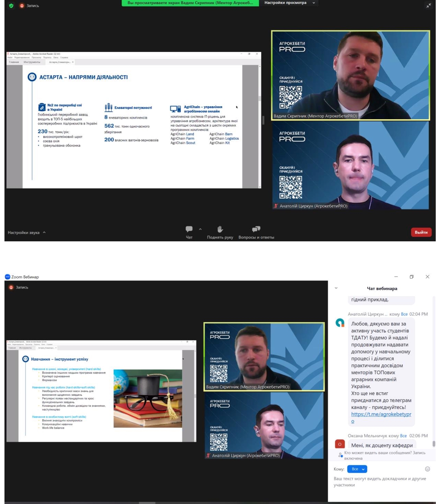This screenshot has width=444, height=504.
Task: Click the Главная tab of the Acrobat window showing the АСТАРТА slide
Action: (14, 62)
